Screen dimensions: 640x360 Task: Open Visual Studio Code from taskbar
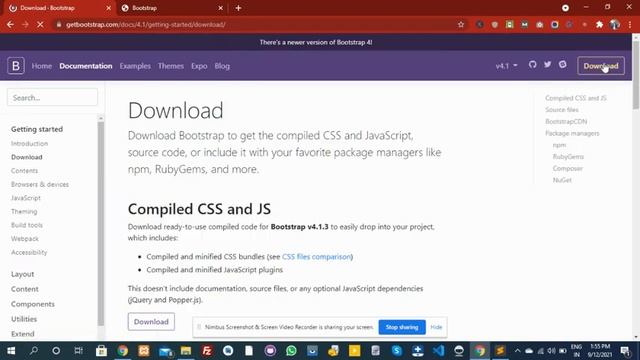tap(438, 351)
